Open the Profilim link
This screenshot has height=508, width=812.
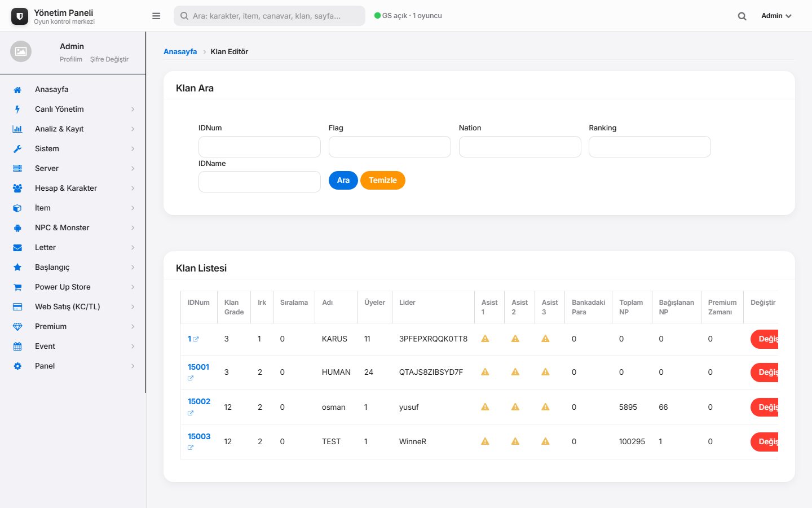[71, 59]
